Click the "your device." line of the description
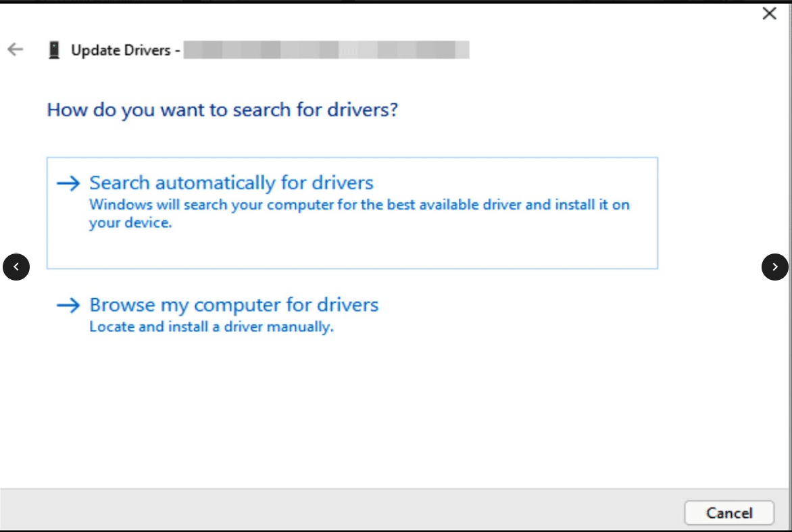The image size is (792, 532). (130, 223)
